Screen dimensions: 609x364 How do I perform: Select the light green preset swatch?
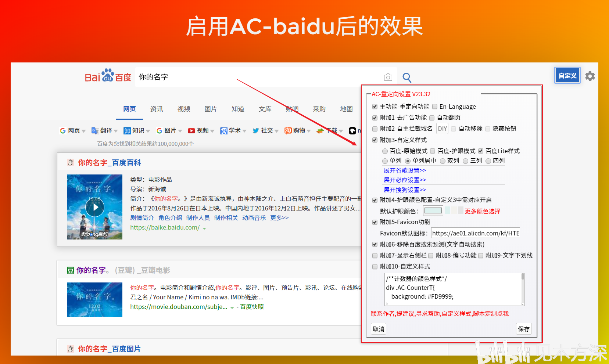pyautogui.click(x=447, y=210)
